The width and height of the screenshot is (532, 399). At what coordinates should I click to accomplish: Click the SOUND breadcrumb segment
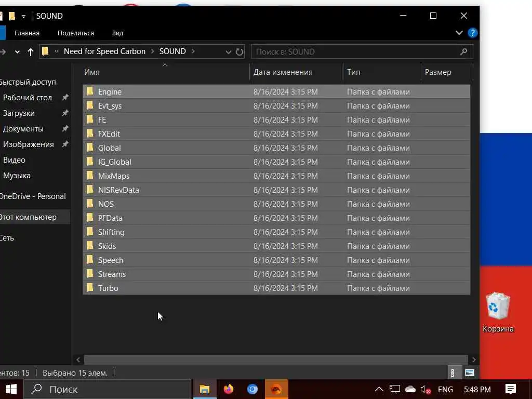click(172, 51)
